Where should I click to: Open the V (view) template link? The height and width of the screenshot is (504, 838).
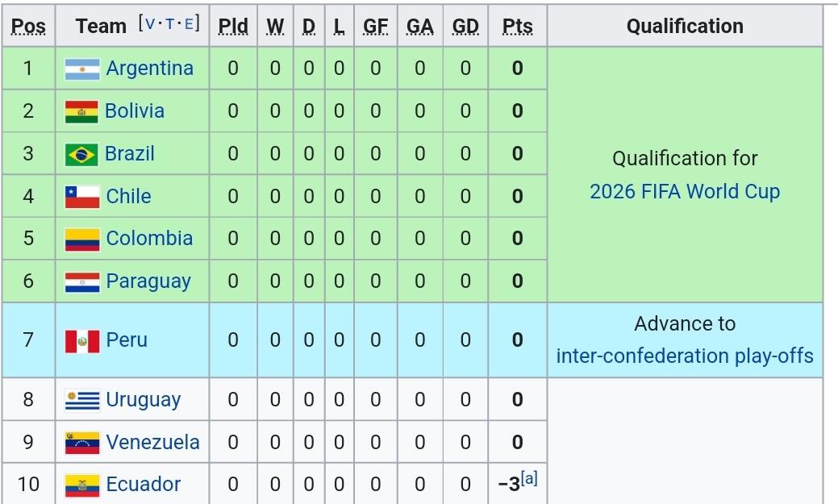[150, 24]
